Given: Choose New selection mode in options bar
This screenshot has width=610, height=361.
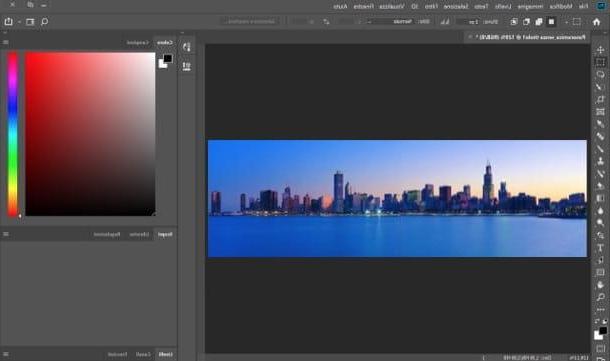Looking at the screenshot, I should (551, 22).
